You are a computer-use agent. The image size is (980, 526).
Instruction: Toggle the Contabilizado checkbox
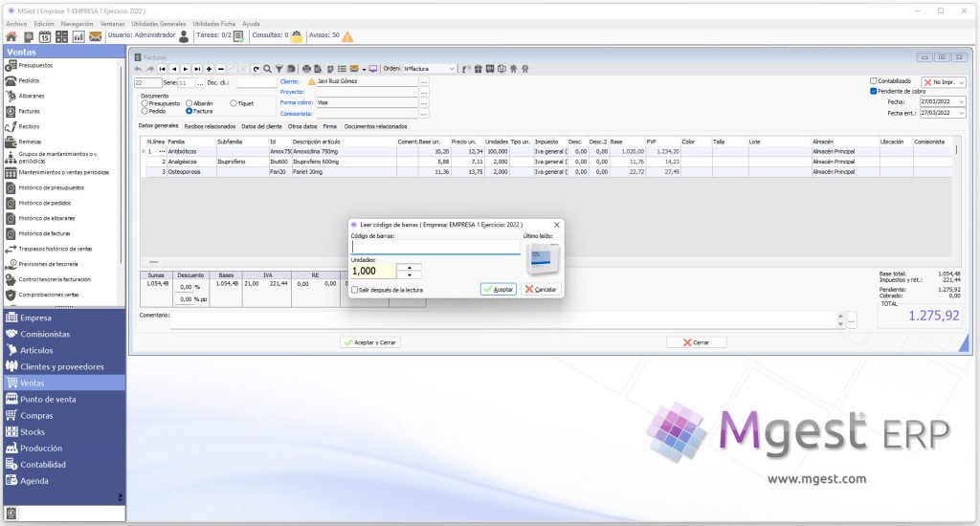[874, 81]
